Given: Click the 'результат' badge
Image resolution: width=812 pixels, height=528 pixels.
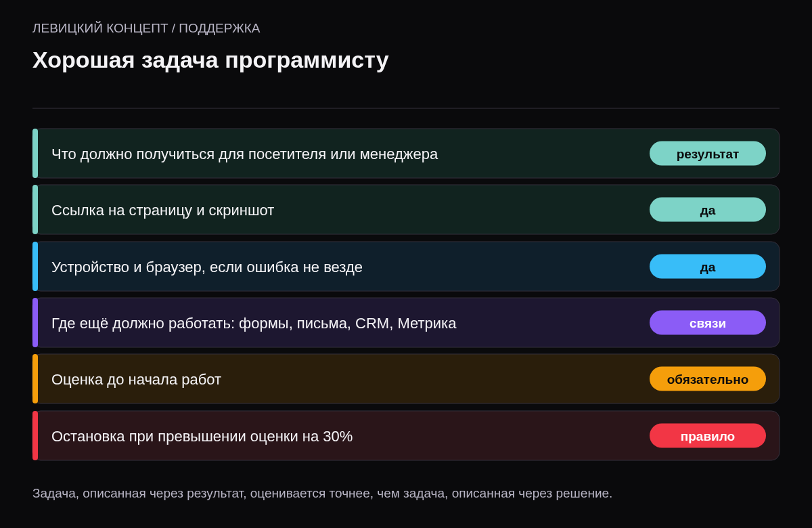Looking at the screenshot, I should (x=708, y=154).
